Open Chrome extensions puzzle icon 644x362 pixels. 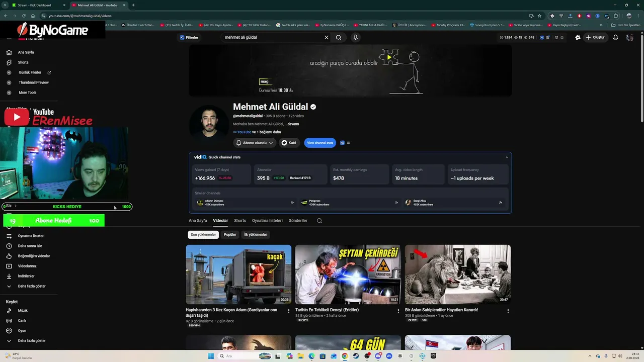coord(615,16)
